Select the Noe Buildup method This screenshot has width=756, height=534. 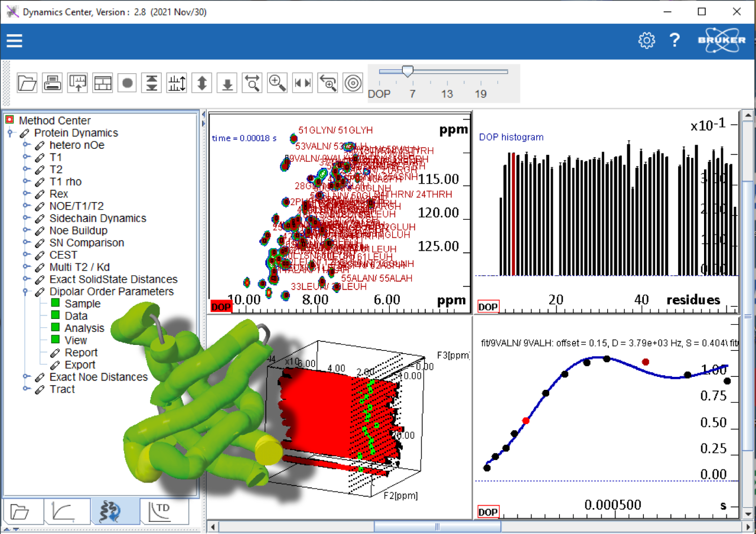[x=78, y=230]
